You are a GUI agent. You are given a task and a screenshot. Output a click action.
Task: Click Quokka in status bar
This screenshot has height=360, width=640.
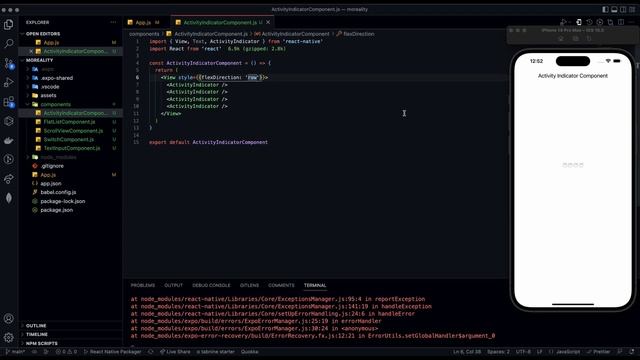click(249, 352)
